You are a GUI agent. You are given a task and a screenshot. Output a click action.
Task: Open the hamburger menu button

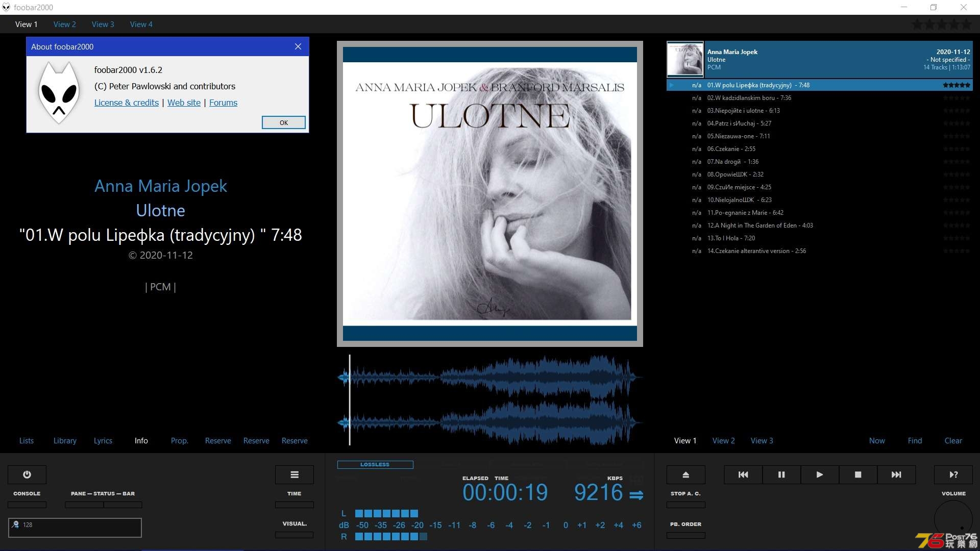pyautogui.click(x=295, y=474)
